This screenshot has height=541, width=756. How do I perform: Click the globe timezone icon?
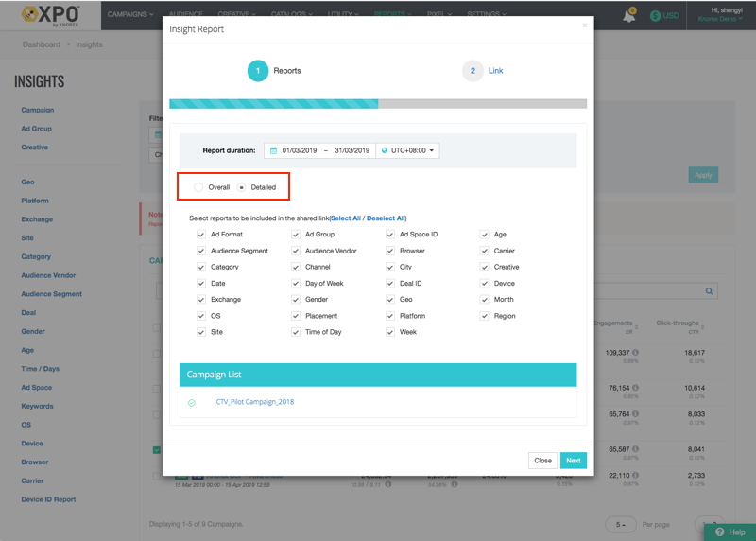pyautogui.click(x=385, y=150)
